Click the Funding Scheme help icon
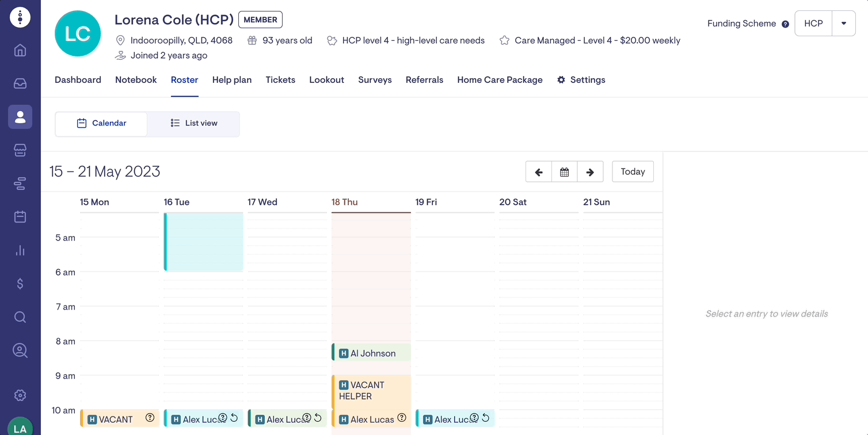This screenshot has height=435, width=868. pyautogui.click(x=785, y=24)
